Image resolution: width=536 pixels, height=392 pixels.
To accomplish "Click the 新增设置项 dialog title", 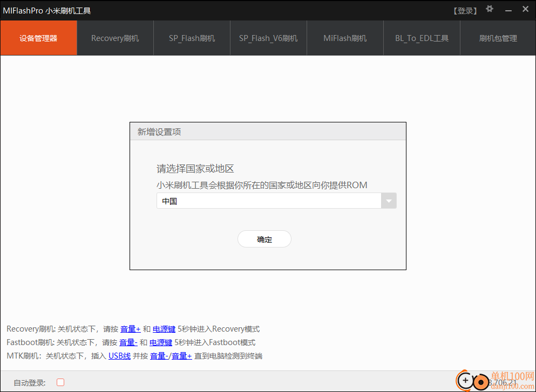I will [x=159, y=132].
